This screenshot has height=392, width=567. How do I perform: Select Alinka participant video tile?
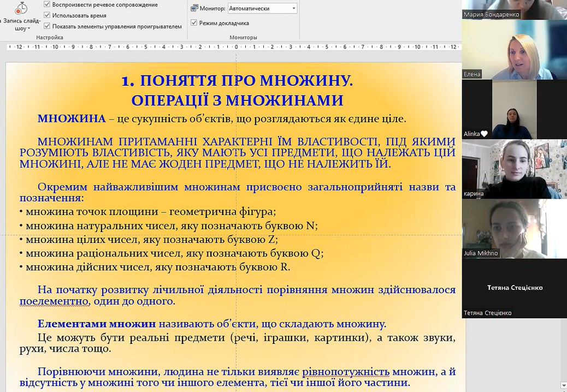pyautogui.click(x=514, y=110)
